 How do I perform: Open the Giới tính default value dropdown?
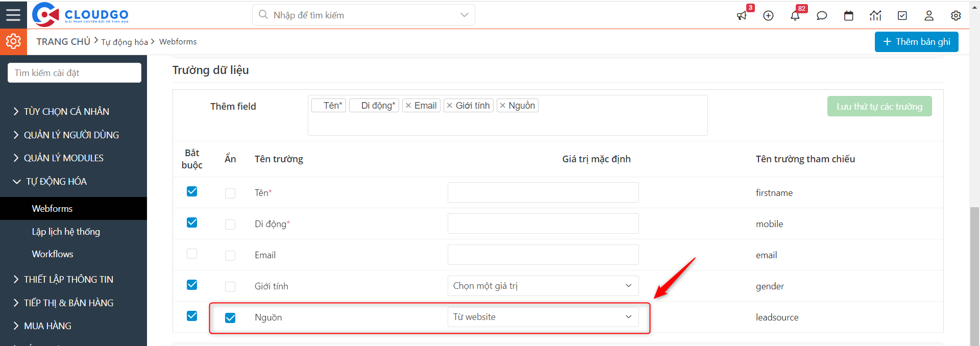[x=543, y=286]
